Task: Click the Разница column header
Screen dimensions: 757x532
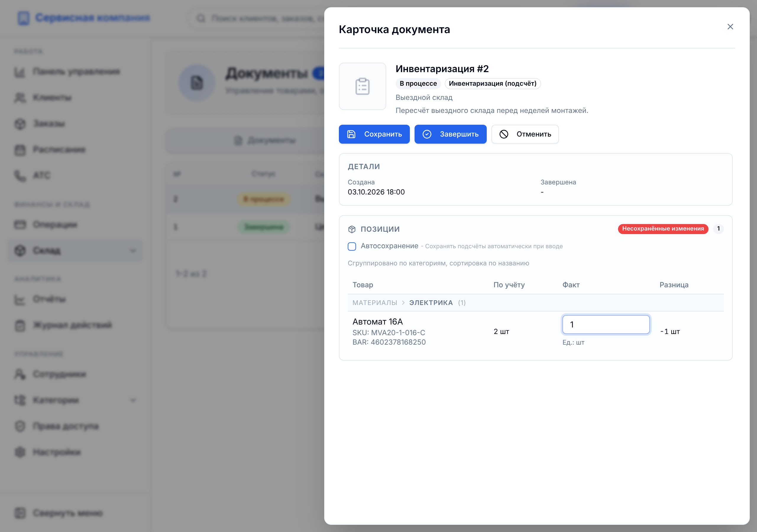Action: (674, 285)
